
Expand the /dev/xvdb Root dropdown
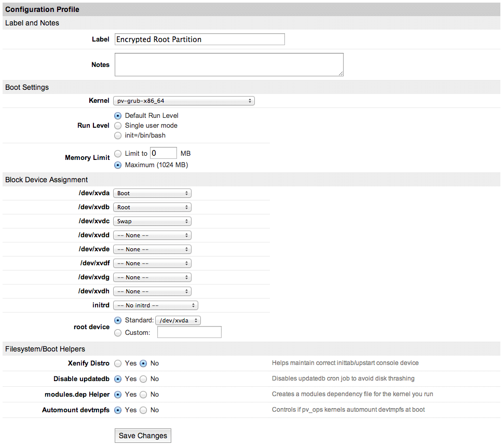tap(152, 207)
